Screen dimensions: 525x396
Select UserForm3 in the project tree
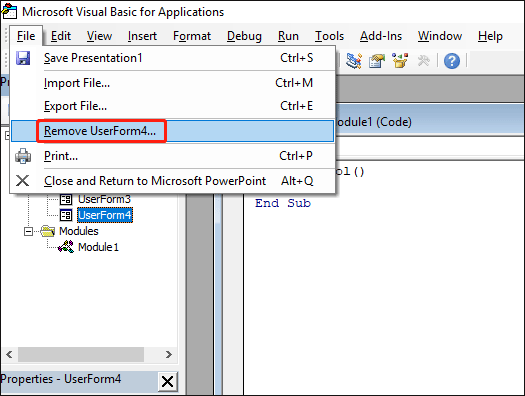coord(104,199)
